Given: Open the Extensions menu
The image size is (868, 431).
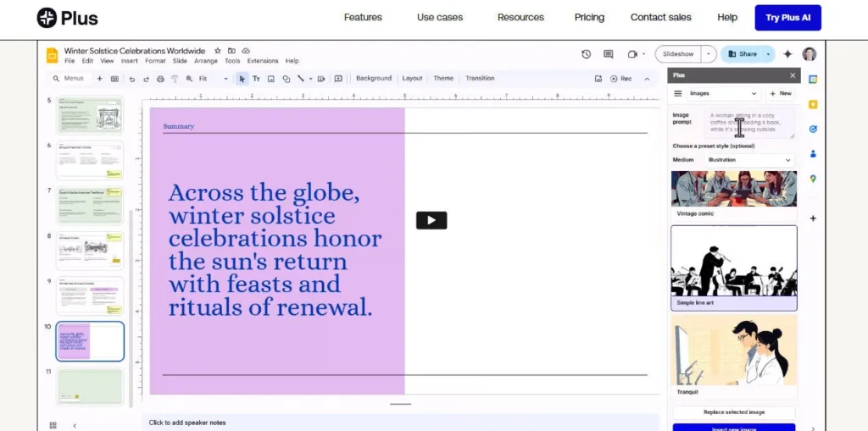Looking at the screenshot, I should [263, 61].
